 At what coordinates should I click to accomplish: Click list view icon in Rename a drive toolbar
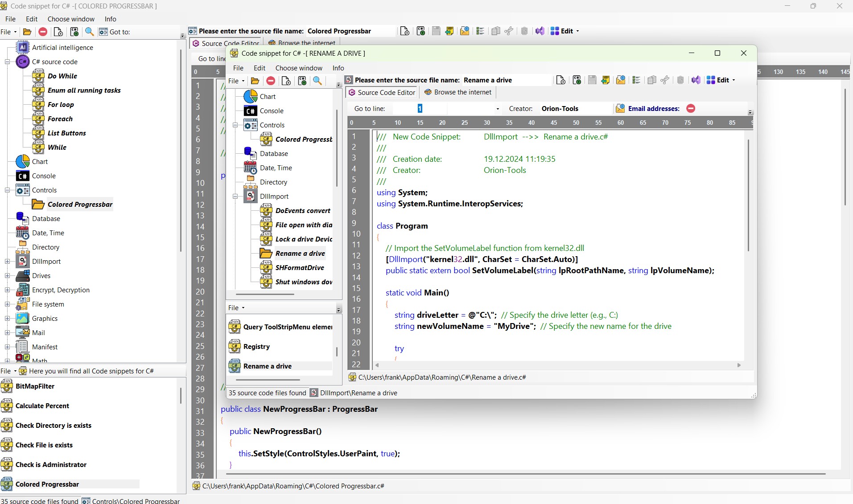(636, 80)
